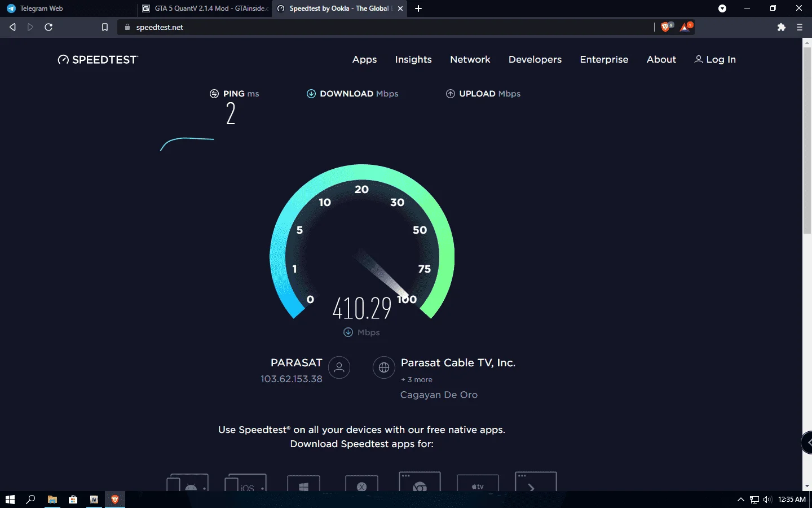Select the Speedtest by Ookla tab
Screen dimensions: 812x508
[340, 8]
